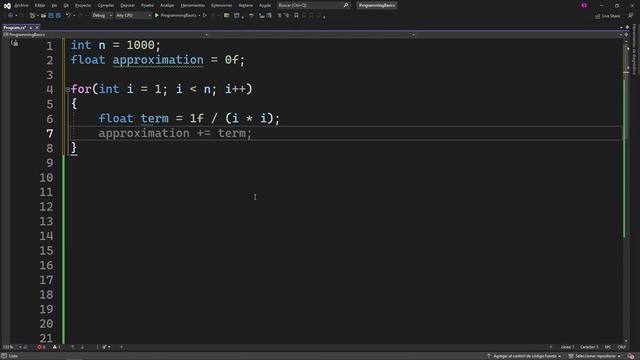Click the bookmark toolbar icon
640x360 pixels.
click(x=296, y=16)
